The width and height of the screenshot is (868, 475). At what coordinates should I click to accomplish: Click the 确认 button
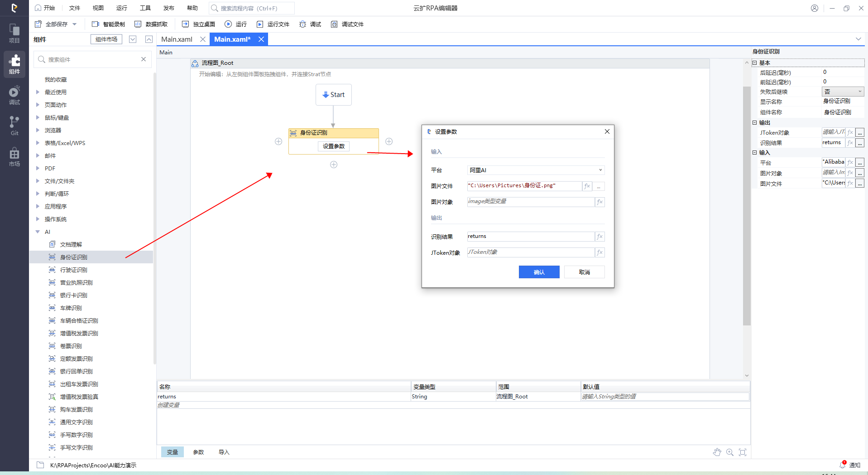click(539, 272)
